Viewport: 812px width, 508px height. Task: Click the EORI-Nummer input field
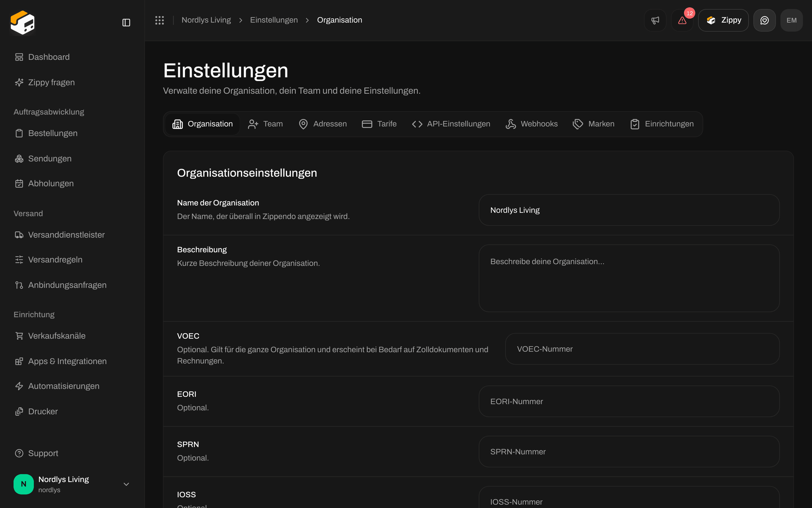click(x=629, y=402)
